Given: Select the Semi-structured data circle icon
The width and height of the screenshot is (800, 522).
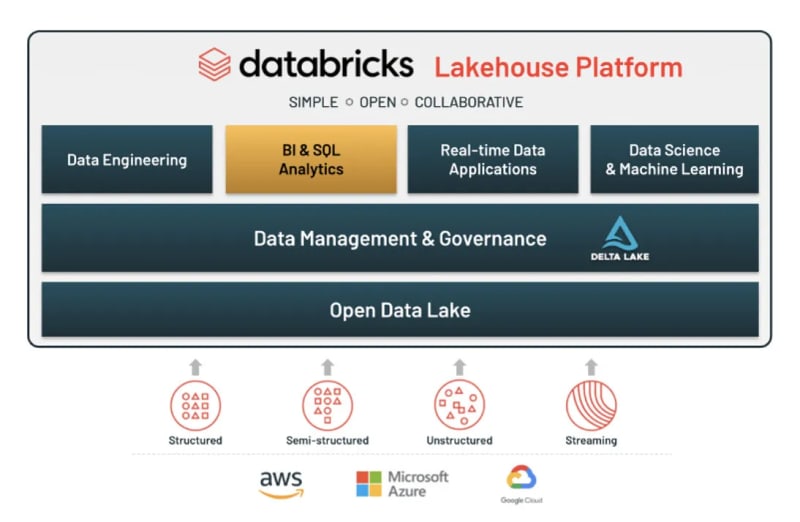Looking at the screenshot, I should (x=328, y=406).
